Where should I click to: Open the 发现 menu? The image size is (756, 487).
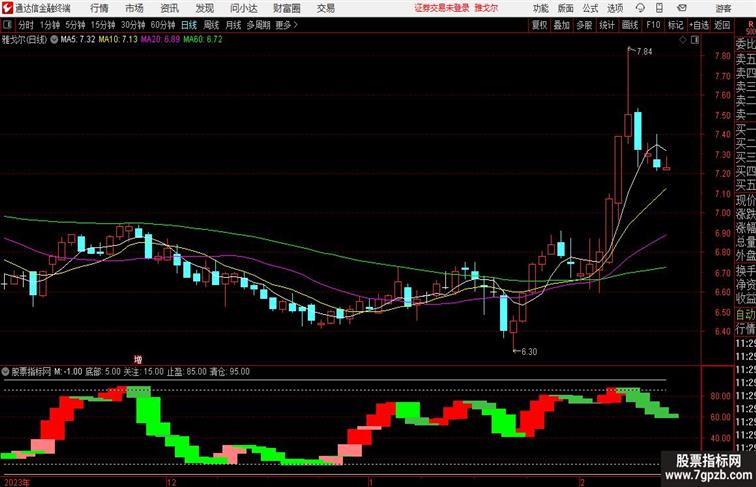204,8
